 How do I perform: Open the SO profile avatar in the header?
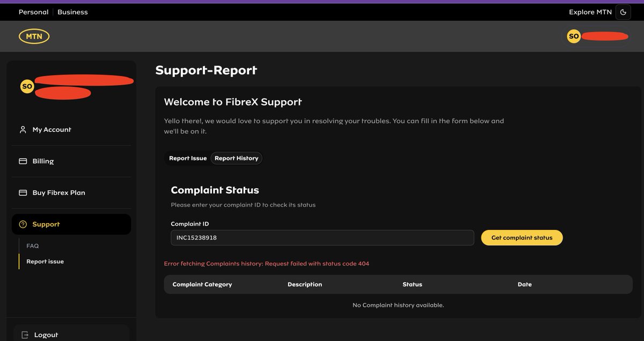point(574,36)
